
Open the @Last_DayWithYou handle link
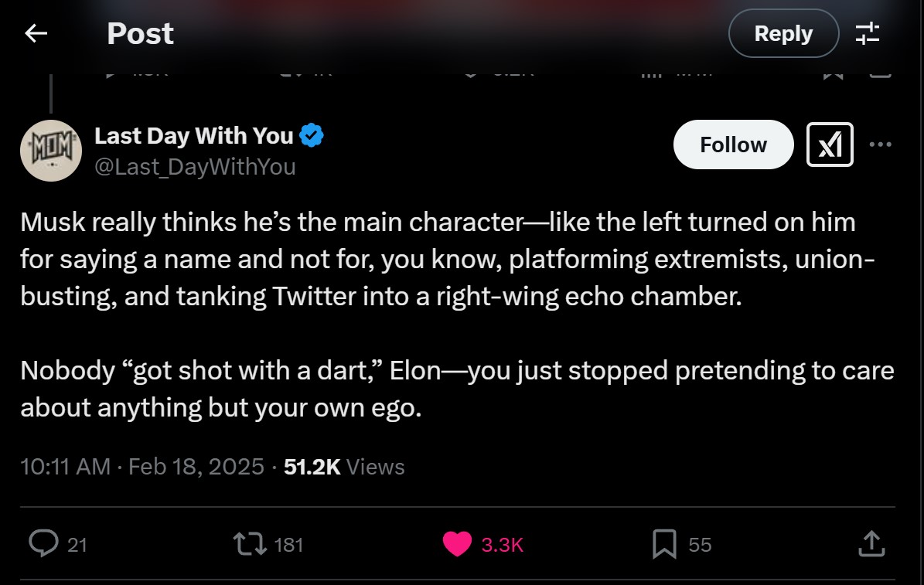point(195,166)
